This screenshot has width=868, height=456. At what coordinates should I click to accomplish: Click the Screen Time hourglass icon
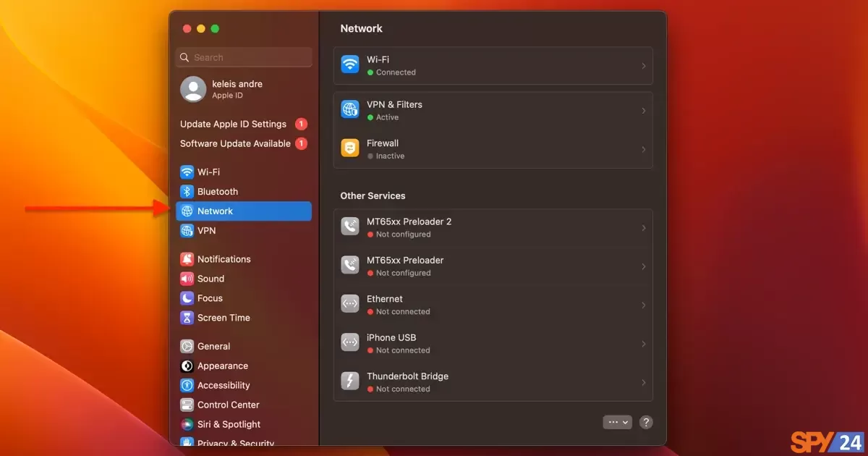pyautogui.click(x=187, y=318)
